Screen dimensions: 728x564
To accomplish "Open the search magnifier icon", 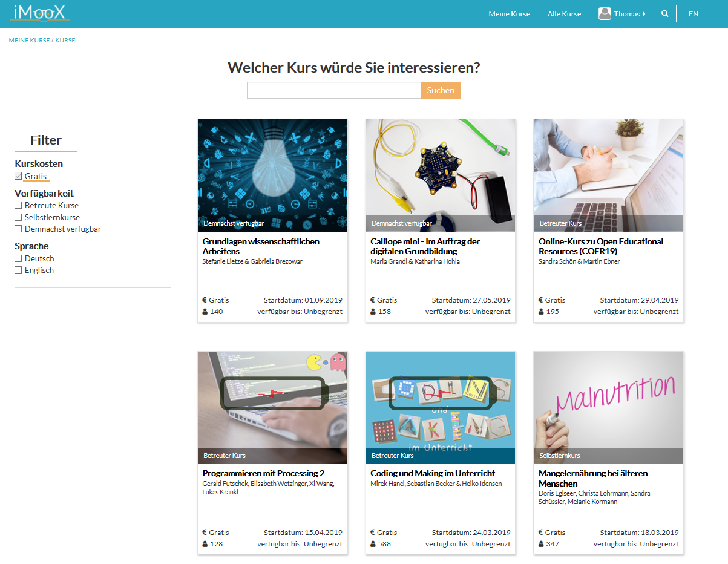I will [x=665, y=13].
